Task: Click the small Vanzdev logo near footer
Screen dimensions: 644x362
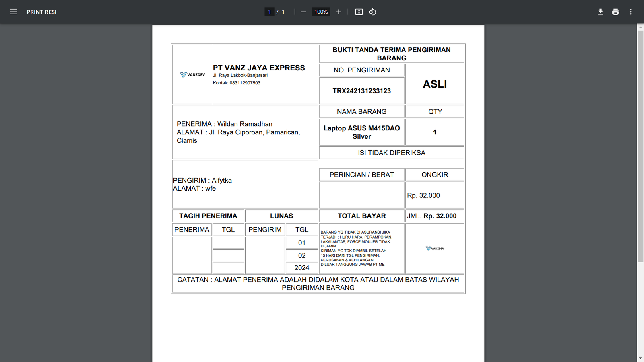Action: click(x=435, y=249)
